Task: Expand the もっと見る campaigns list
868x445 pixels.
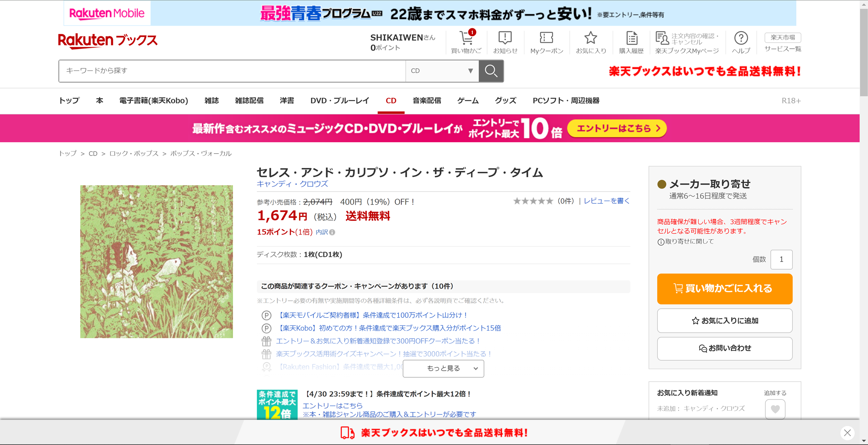Action: 443,368
